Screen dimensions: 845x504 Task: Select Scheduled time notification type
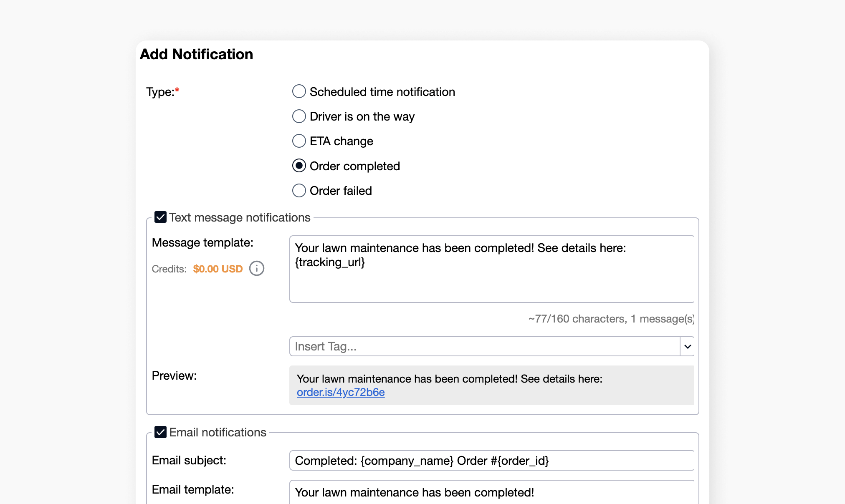(x=299, y=91)
